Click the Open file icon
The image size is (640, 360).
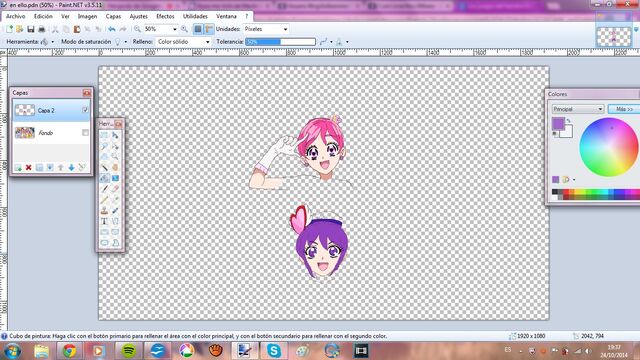tap(19, 29)
